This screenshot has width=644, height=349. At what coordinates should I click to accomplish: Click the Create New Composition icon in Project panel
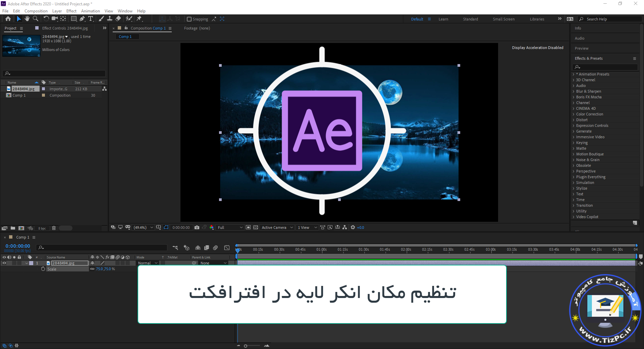21,228
